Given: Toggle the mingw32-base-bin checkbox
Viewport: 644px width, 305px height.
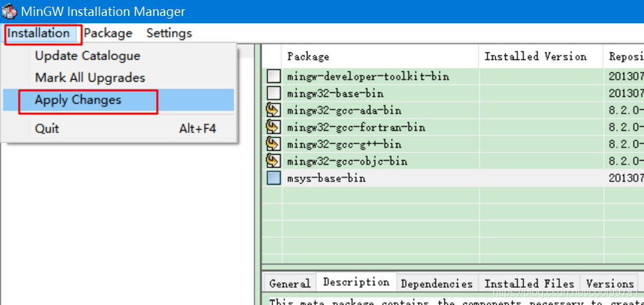Looking at the screenshot, I should (274, 93).
